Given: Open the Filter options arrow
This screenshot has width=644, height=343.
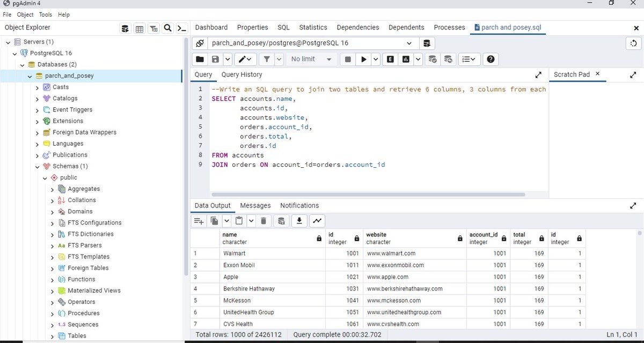Looking at the screenshot, I should (x=280, y=59).
